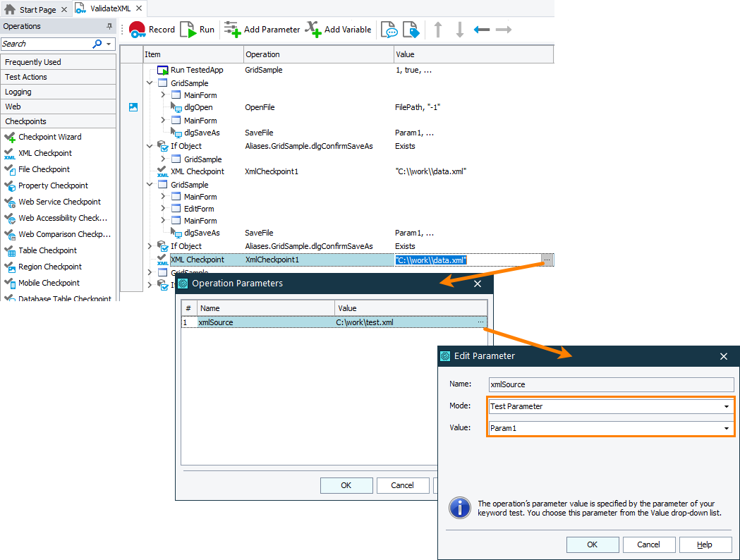
Task: Click the Record button in toolbar
Action: click(x=152, y=30)
